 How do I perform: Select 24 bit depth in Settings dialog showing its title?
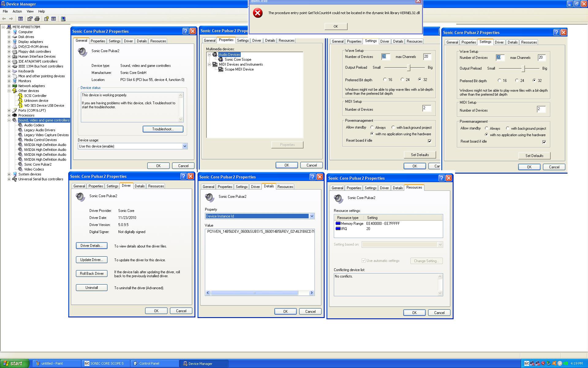(x=517, y=80)
